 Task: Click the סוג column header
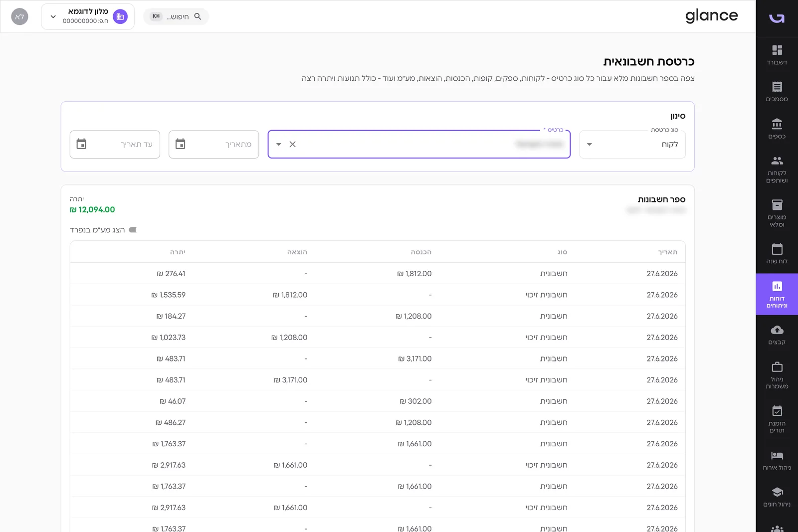562,252
